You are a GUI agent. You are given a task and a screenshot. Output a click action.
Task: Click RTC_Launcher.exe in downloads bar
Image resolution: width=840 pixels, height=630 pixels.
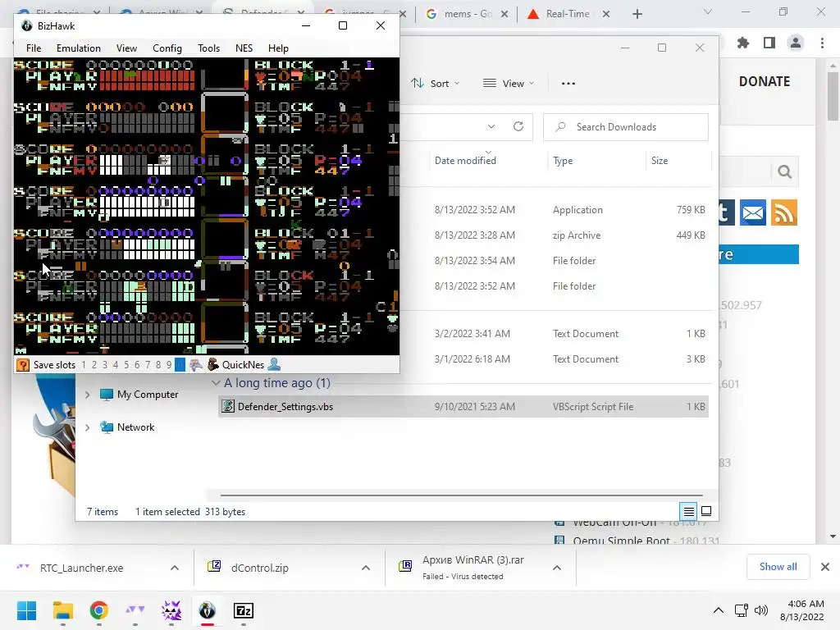tap(81, 568)
